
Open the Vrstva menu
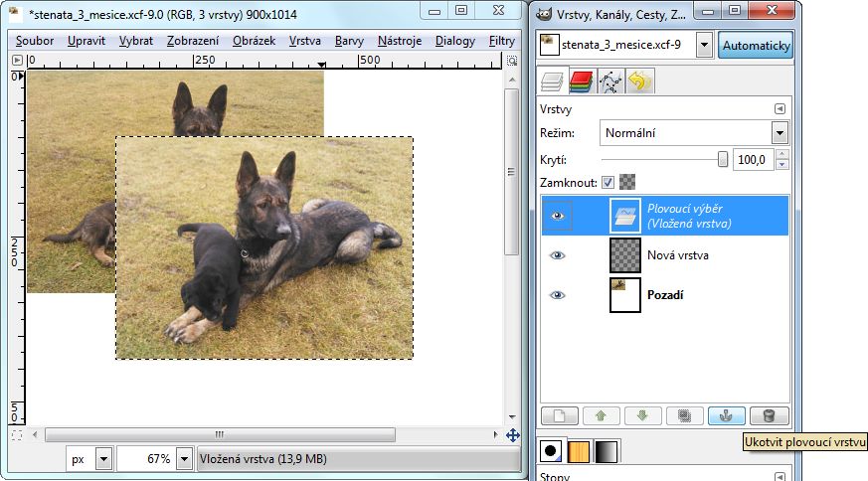coord(305,41)
